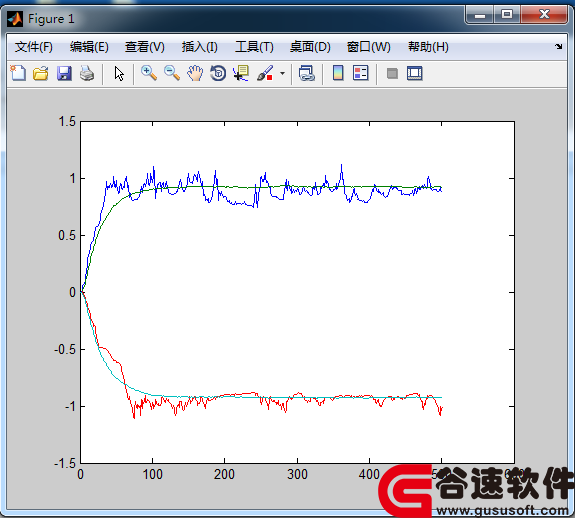Select the Edit Plot arrow tool
The height and width of the screenshot is (518, 575).
119,73
